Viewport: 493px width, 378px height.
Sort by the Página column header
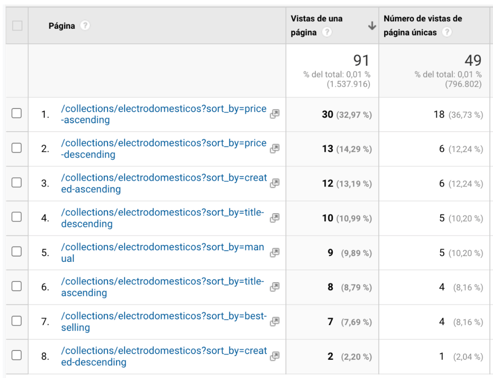(62, 26)
